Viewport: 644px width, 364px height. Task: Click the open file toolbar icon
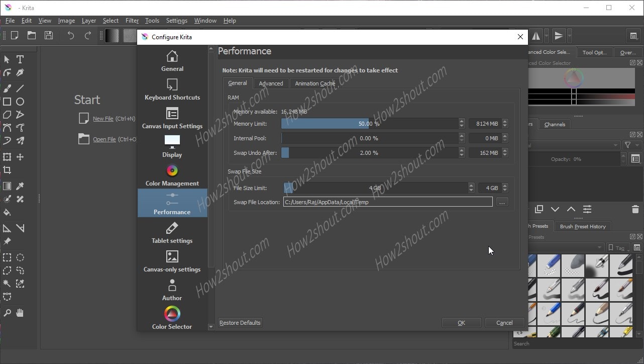click(32, 35)
